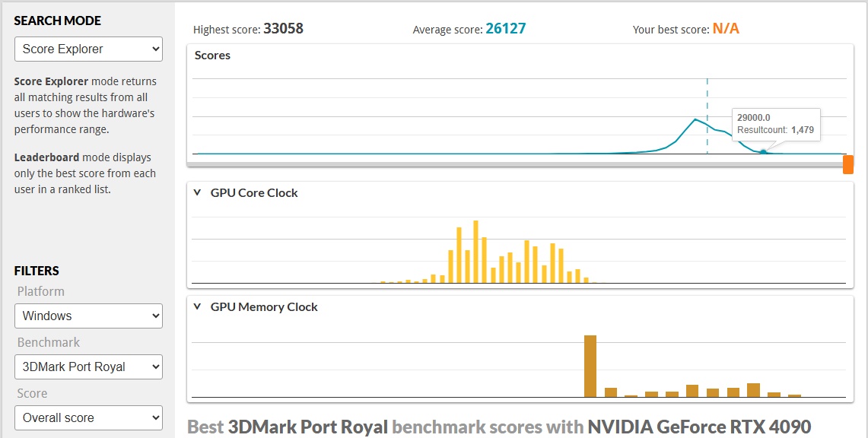This screenshot has height=438, width=868.
Task: Open the Score Overall score dropdown
Action: (x=88, y=417)
